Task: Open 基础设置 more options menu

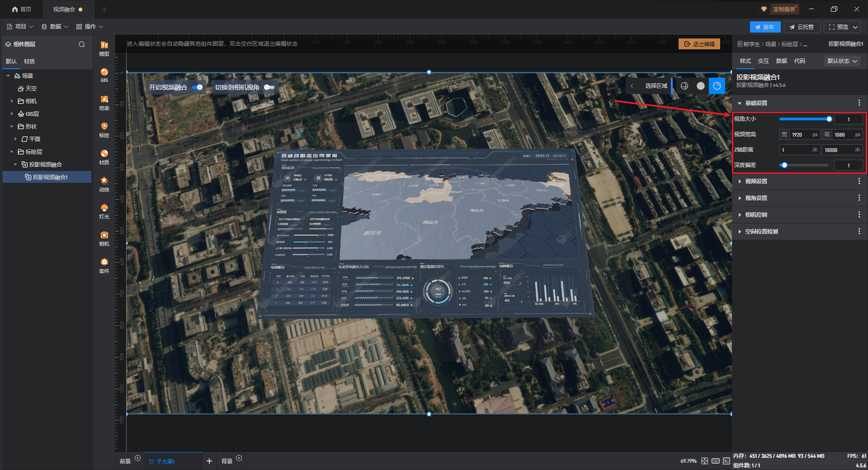Action: click(x=859, y=103)
